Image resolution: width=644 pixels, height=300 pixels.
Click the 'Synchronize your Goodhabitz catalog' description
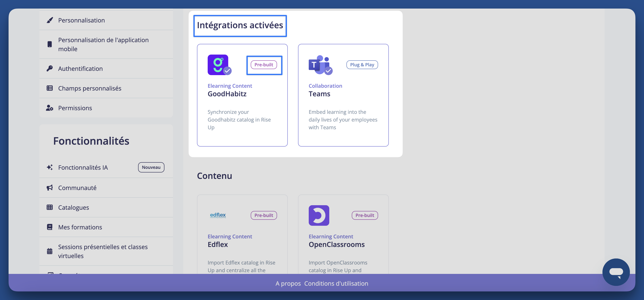239,120
